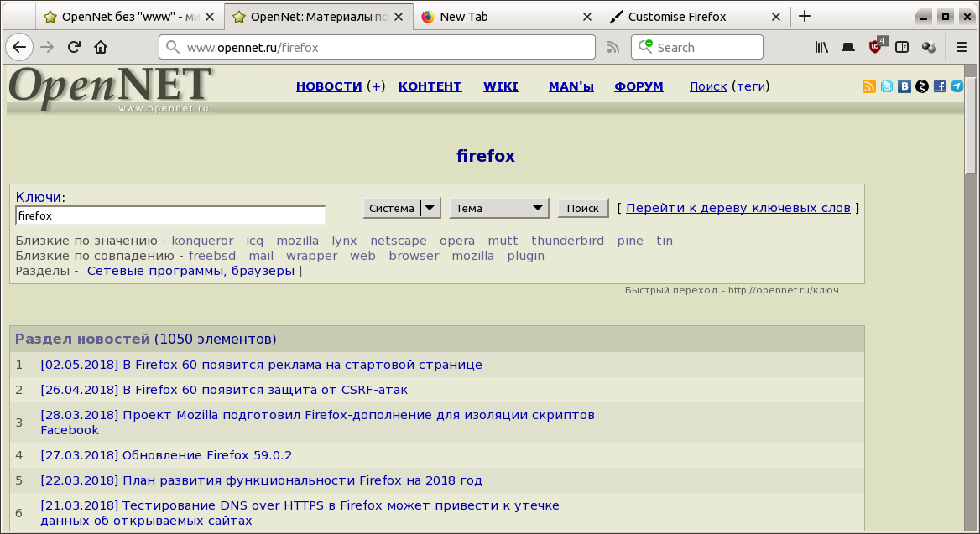Open the НОВОСТИ menu link

tap(329, 86)
